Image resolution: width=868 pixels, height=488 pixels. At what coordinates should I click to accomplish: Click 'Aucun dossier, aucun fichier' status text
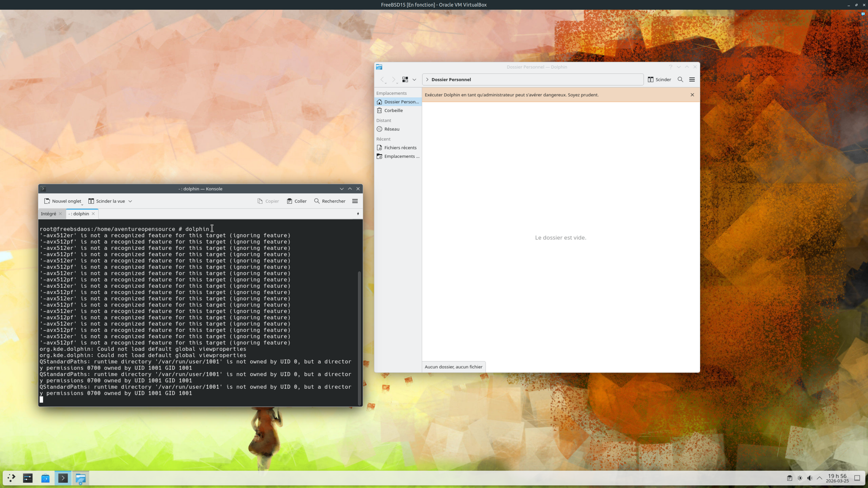[x=453, y=367]
